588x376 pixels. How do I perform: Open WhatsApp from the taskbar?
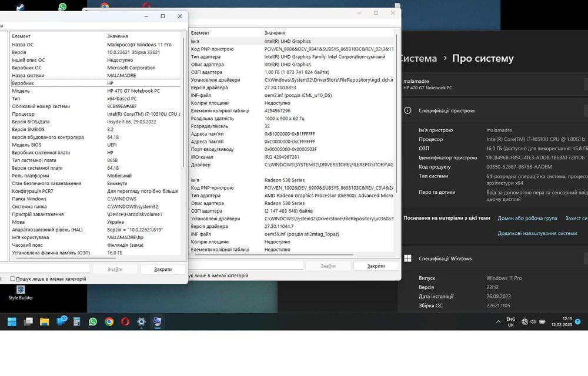pos(93,322)
